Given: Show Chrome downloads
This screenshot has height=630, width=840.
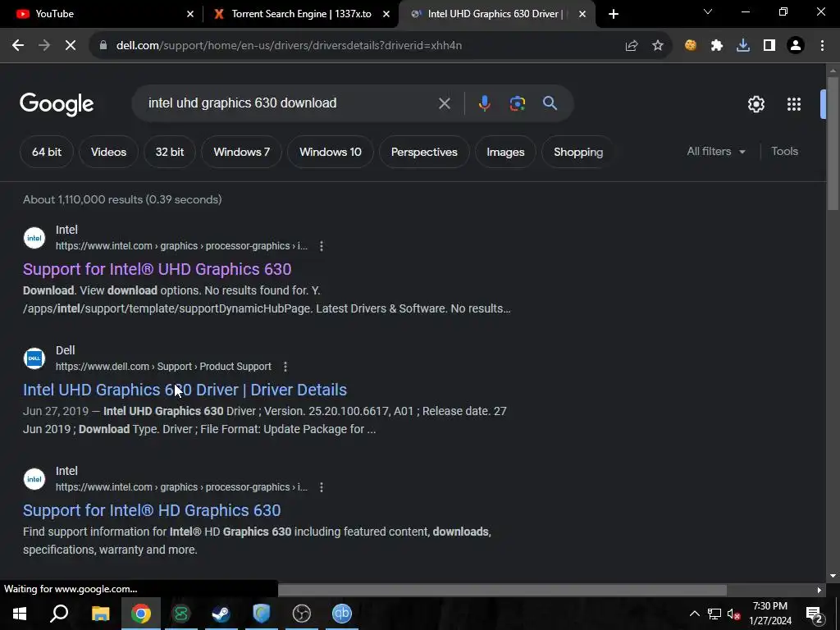Looking at the screenshot, I should 743,46.
